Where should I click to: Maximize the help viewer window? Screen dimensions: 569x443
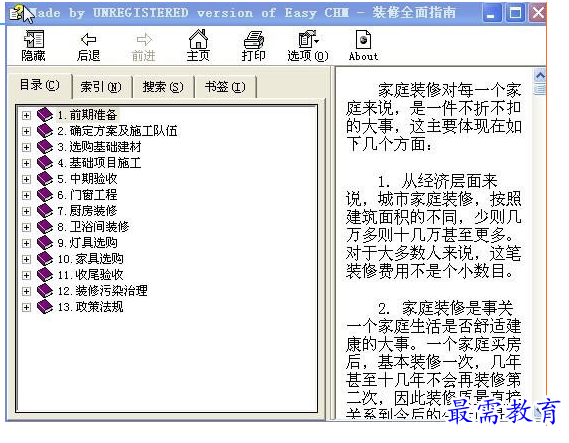(x=515, y=13)
